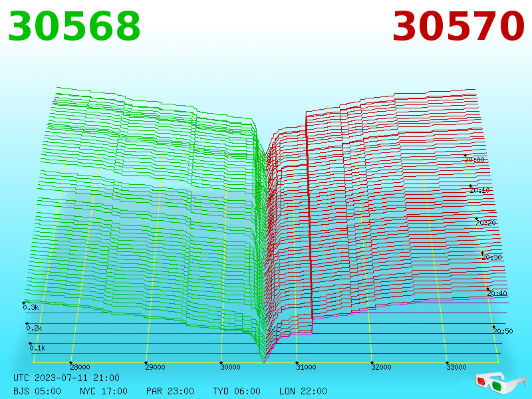Select the 28000 price axis label
Viewport: 532px width, 399px height.
(x=80, y=367)
